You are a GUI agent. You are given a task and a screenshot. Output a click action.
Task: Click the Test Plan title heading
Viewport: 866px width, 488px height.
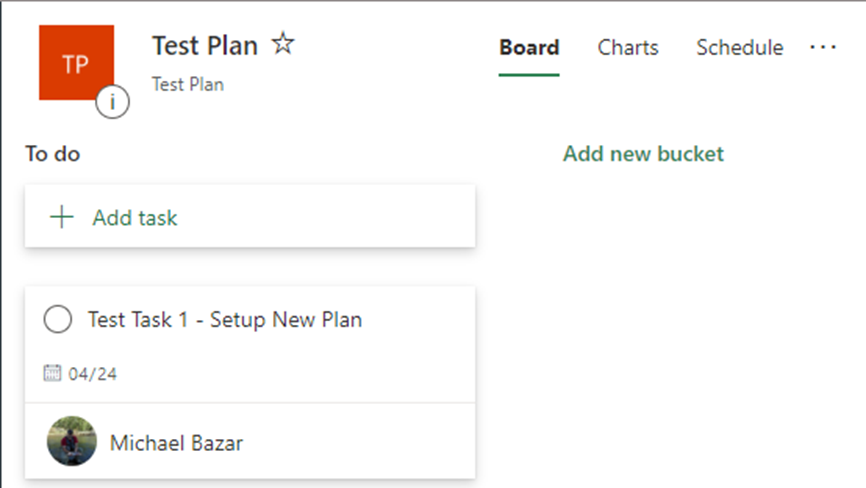pos(205,46)
